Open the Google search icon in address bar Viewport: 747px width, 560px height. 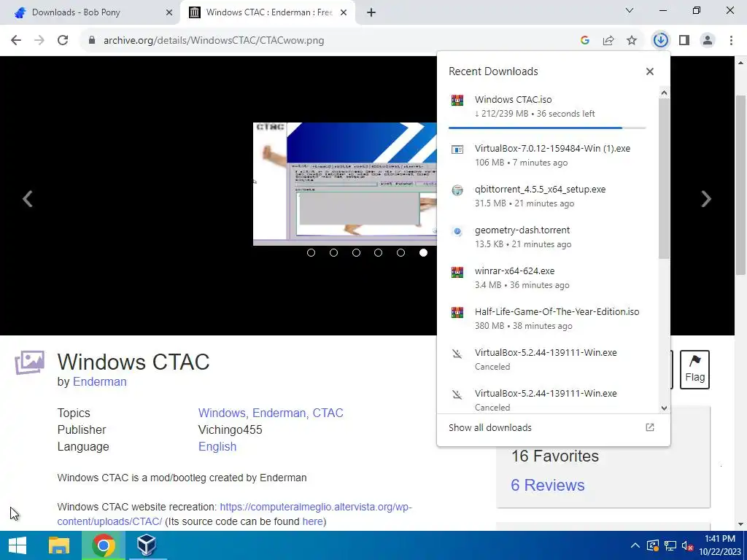tap(585, 41)
